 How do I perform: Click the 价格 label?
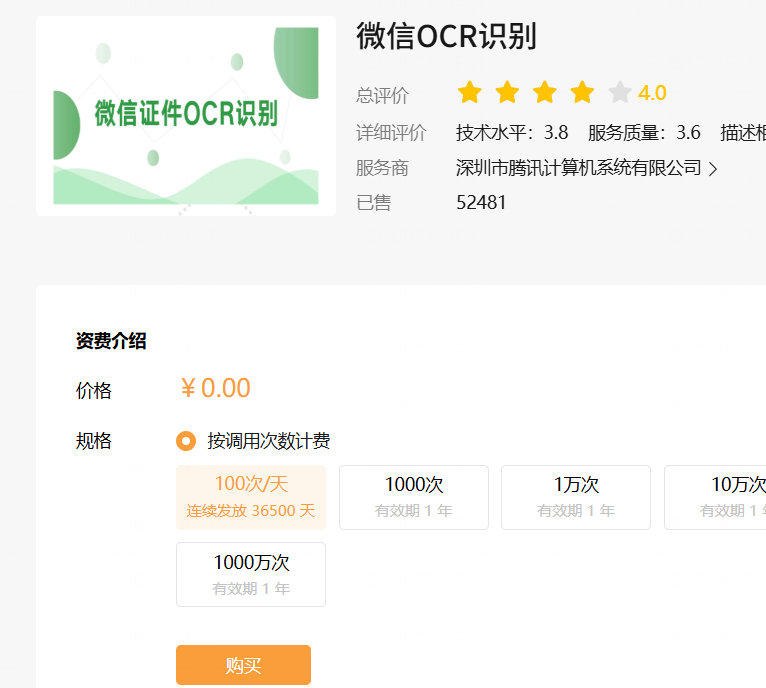click(x=93, y=390)
